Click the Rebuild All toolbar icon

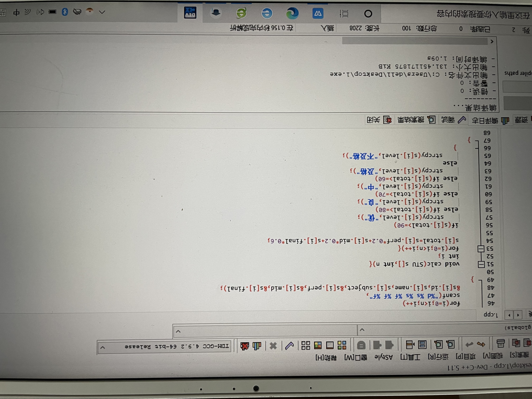point(306,346)
